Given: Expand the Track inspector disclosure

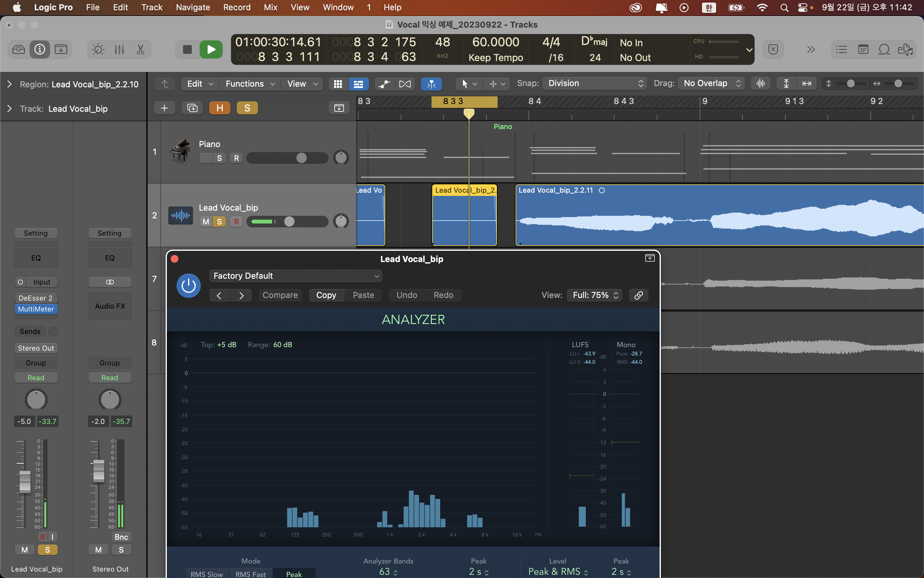Looking at the screenshot, I should coord(10,109).
